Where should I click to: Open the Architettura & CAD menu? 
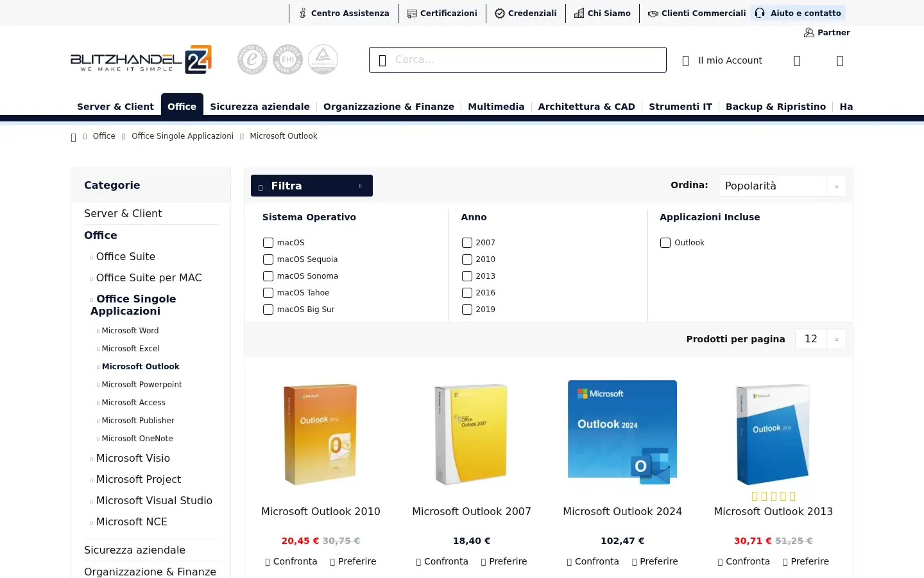tap(586, 107)
